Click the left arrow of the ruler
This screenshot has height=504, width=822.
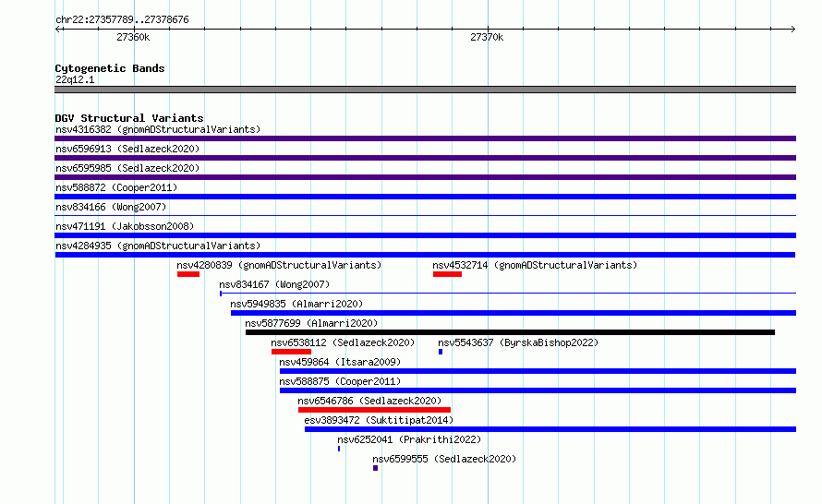click(x=58, y=29)
